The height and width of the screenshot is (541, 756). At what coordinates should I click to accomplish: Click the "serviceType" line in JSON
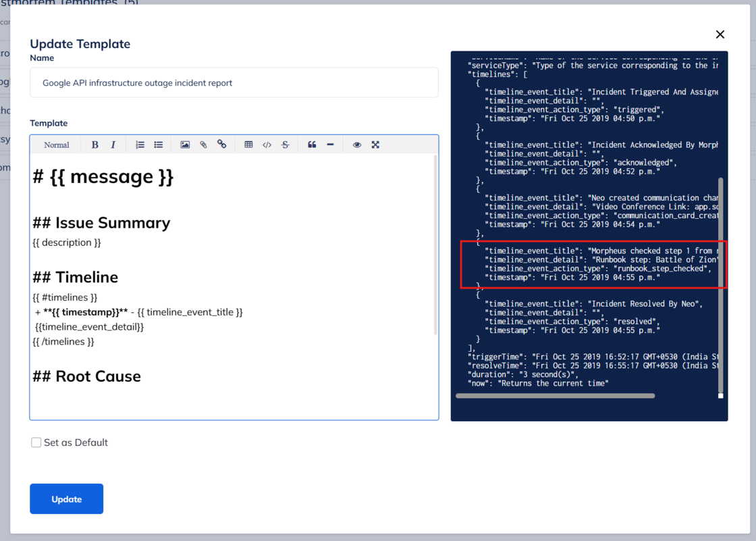tap(593, 66)
